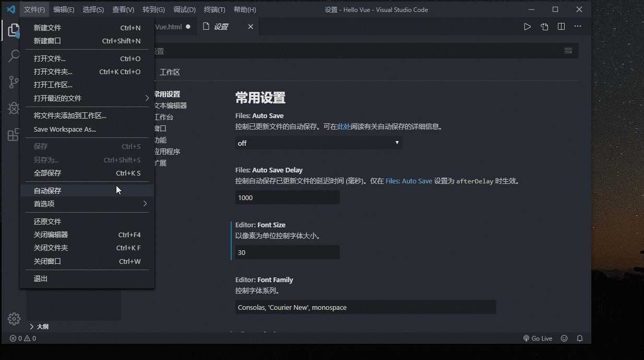
Task: Toggle 自动保存 in the File menu
Action: click(x=87, y=191)
